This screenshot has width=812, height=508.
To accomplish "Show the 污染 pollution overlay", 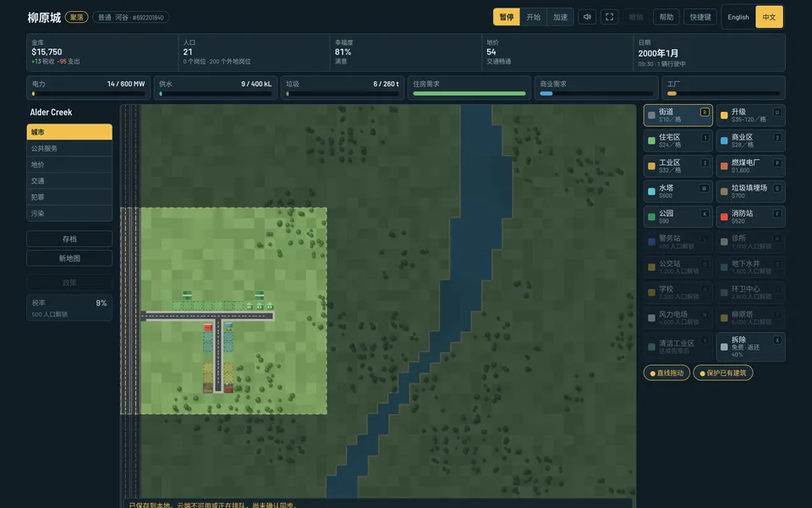I will tap(69, 213).
